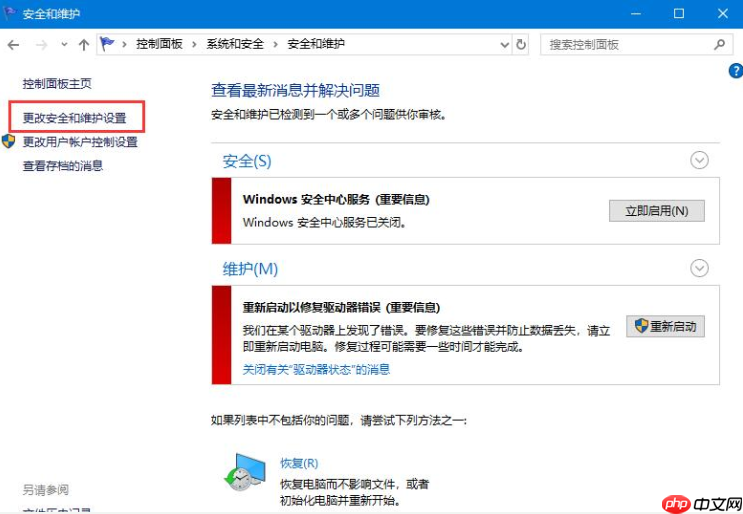This screenshot has height=514, width=743.
Task: Click the text Windows 安全中心服务已关闭。
Action: [x=325, y=222]
